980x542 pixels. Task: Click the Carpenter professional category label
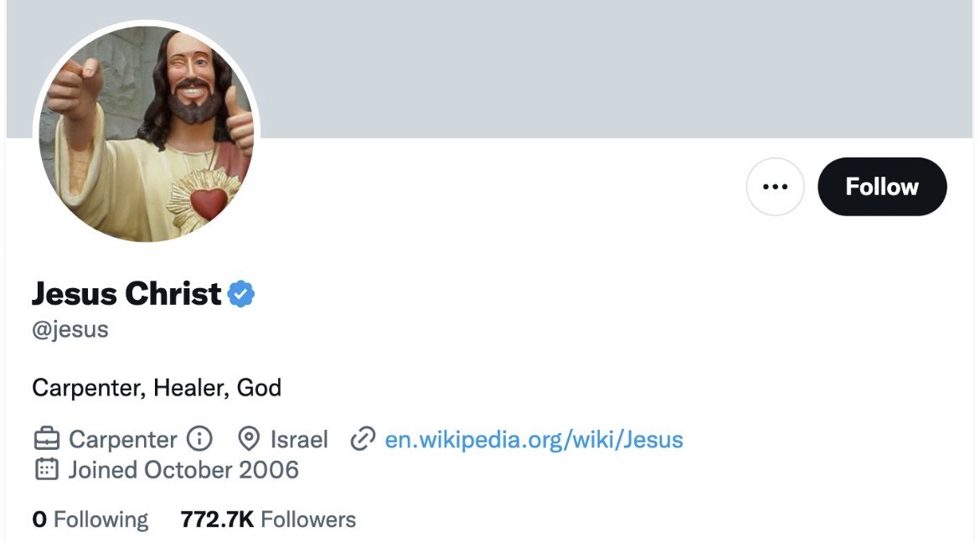122,439
